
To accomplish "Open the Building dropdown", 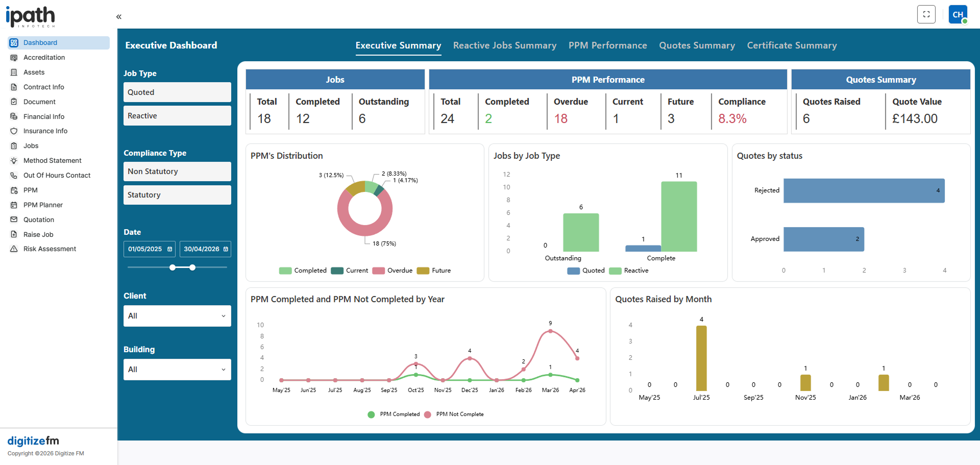I will pos(177,370).
